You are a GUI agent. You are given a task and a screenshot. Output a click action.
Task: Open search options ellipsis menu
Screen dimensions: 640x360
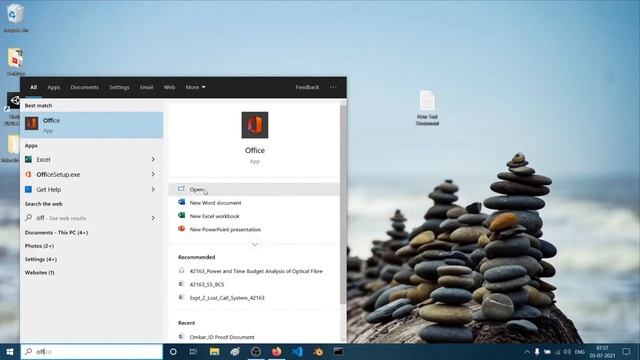(333, 87)
